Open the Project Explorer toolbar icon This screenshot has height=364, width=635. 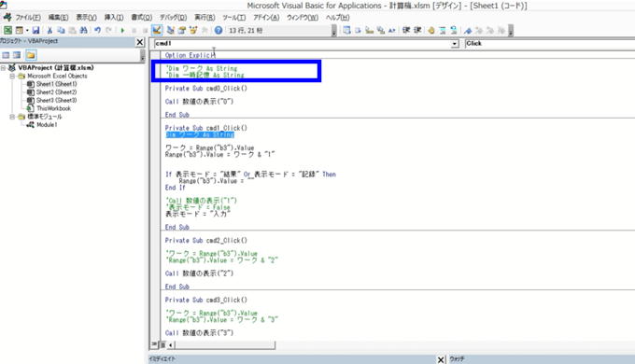tap(171, 30)
